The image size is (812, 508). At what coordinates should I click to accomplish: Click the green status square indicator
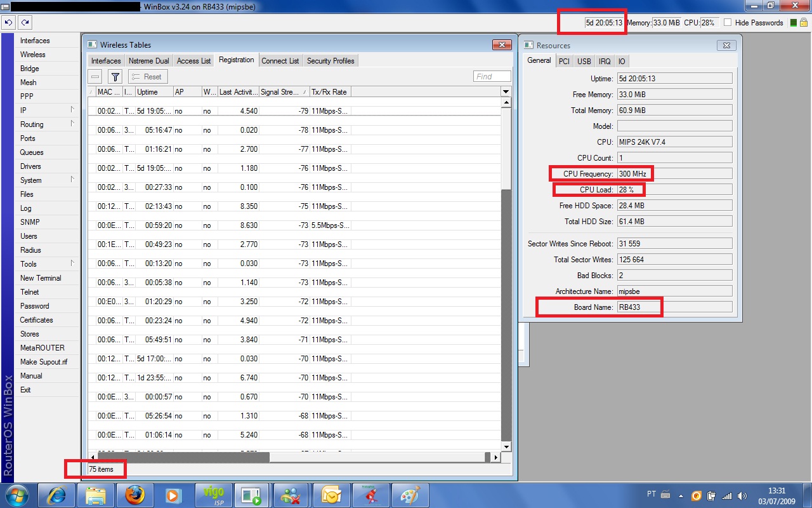[x=793, y=23]
